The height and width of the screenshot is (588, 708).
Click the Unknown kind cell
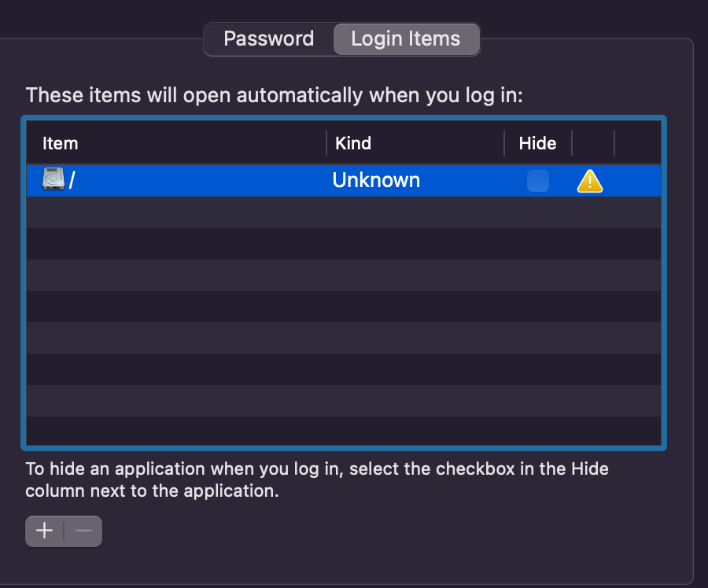[x=376, y=181]
